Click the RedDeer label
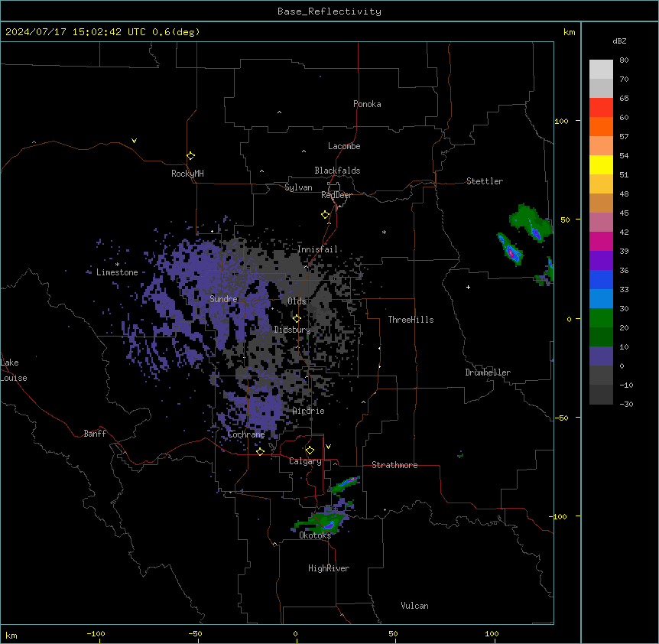Image resolution: width=659 pixels, height=644 pixels. (x=336, y=195)
